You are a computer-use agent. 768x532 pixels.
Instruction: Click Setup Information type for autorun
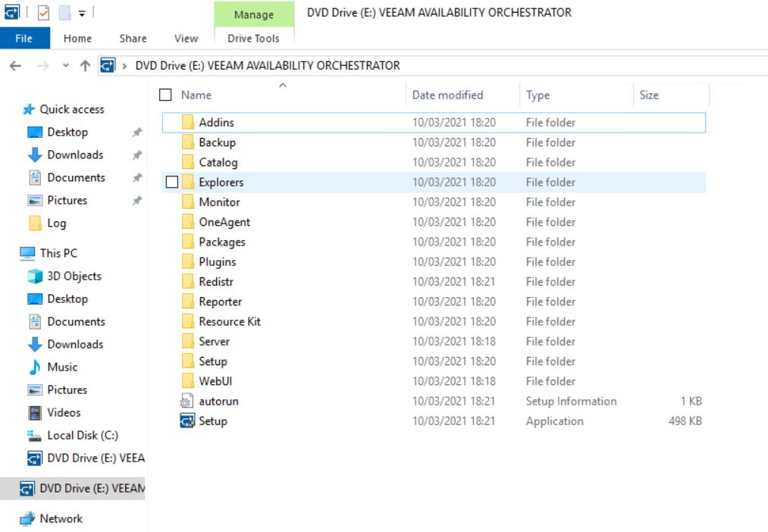tap(571, 402)
